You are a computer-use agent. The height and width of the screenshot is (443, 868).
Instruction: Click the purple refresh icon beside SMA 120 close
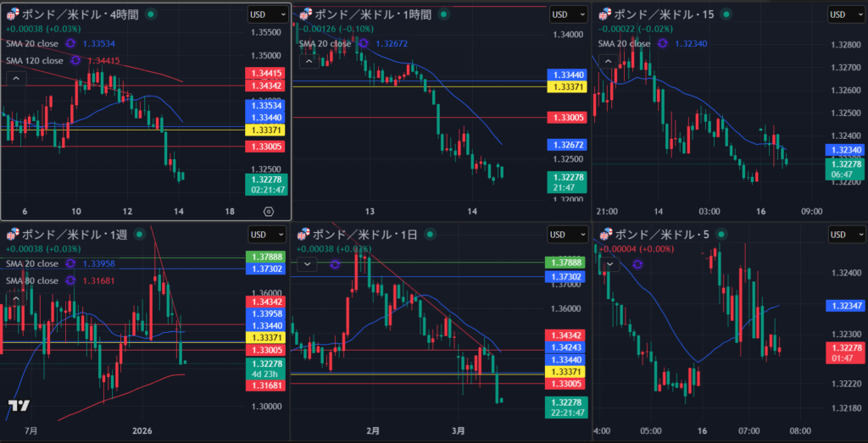click(75, 60)
